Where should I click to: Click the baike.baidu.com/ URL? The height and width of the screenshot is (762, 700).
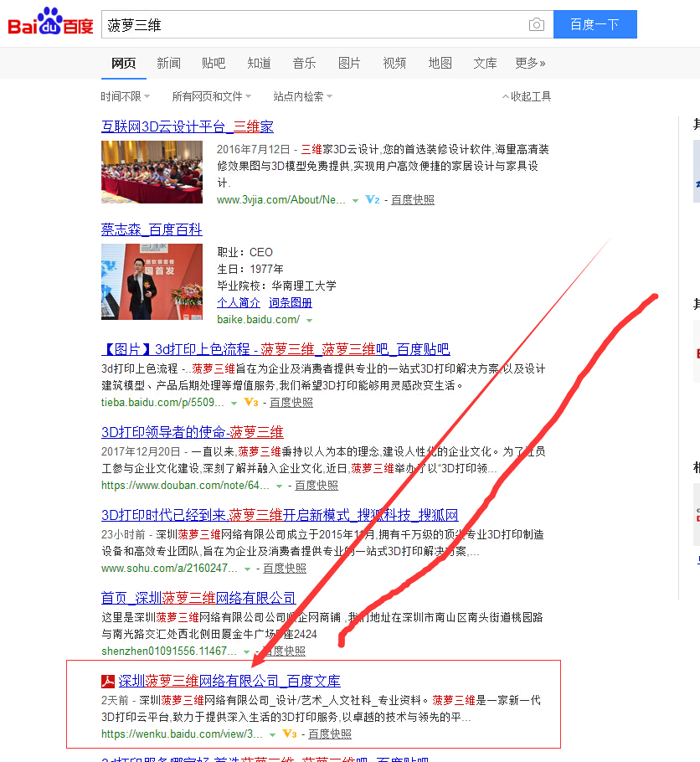(x=258, y=320)
